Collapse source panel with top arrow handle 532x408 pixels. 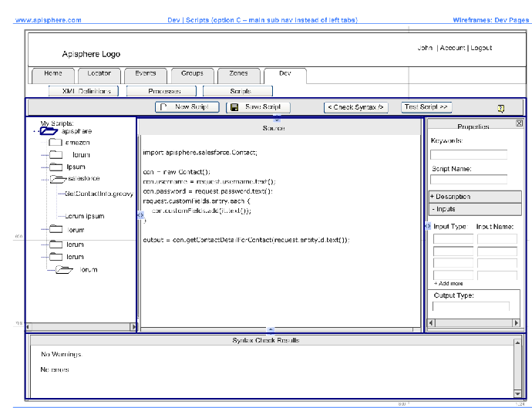pyautogui.click(x=277, y=120)
